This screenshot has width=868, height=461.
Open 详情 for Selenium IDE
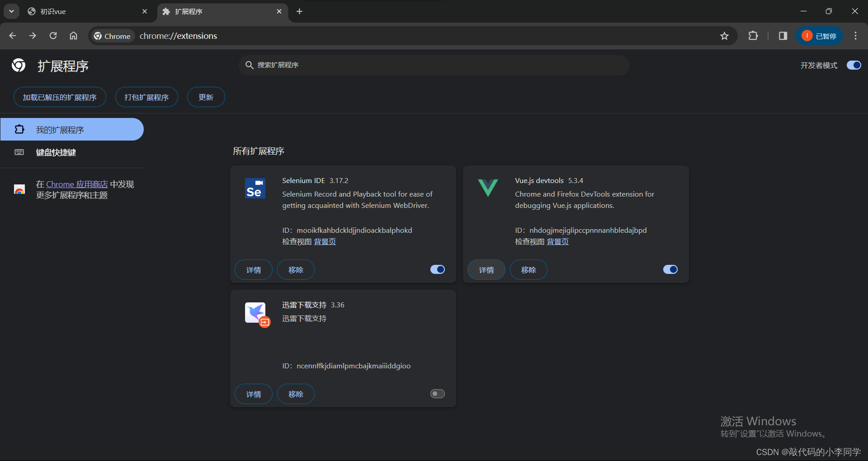click(254, 270)
